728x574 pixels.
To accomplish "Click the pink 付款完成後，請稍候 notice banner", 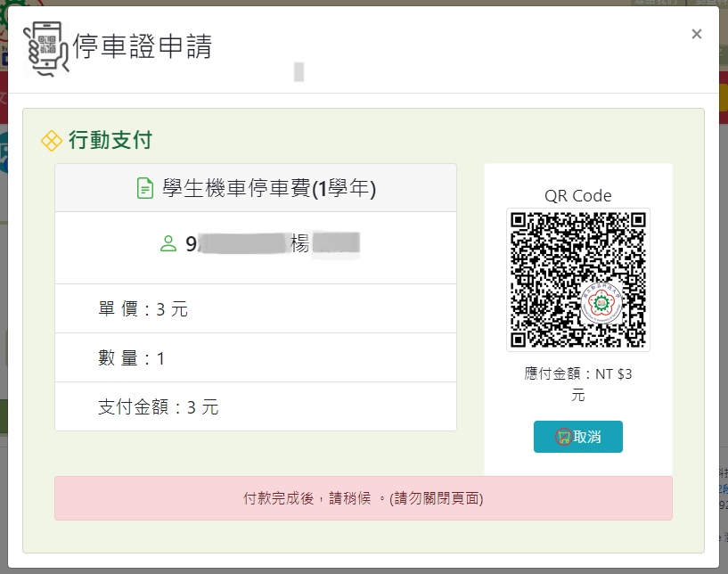I will pos(364,498).
